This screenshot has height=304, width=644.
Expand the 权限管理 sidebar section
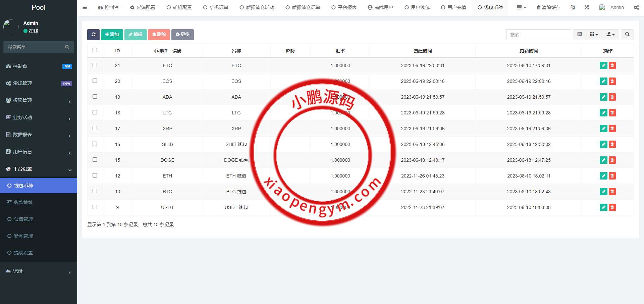click(x=39, y=100)
